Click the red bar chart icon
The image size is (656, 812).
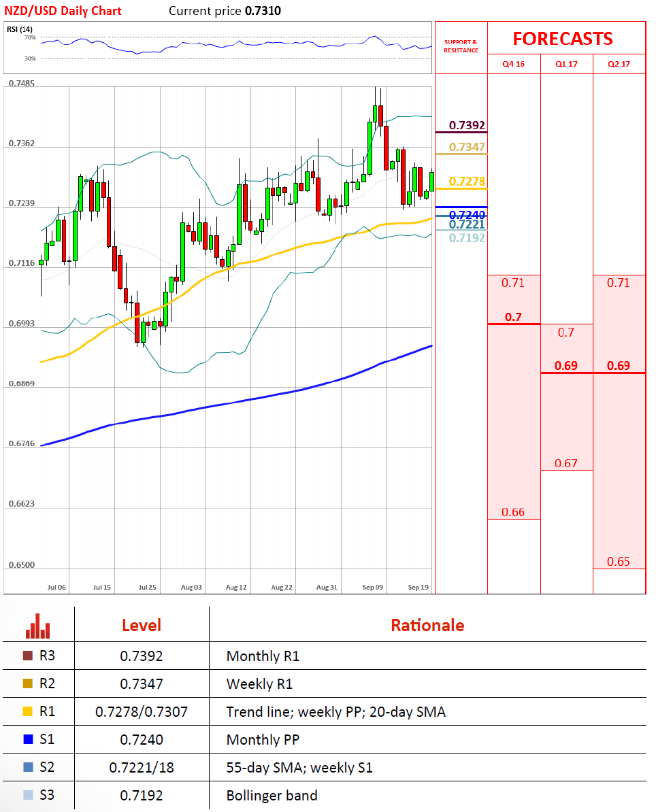pos(38,626)
